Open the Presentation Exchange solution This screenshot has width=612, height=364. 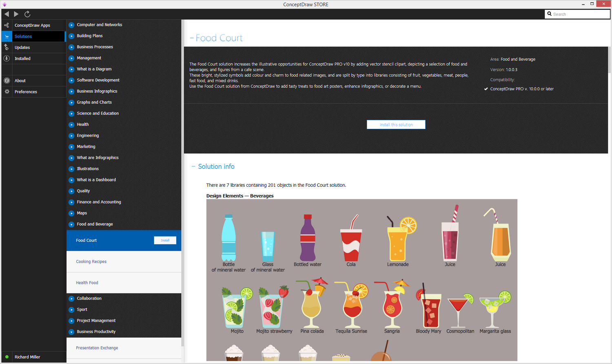[124, 348]
